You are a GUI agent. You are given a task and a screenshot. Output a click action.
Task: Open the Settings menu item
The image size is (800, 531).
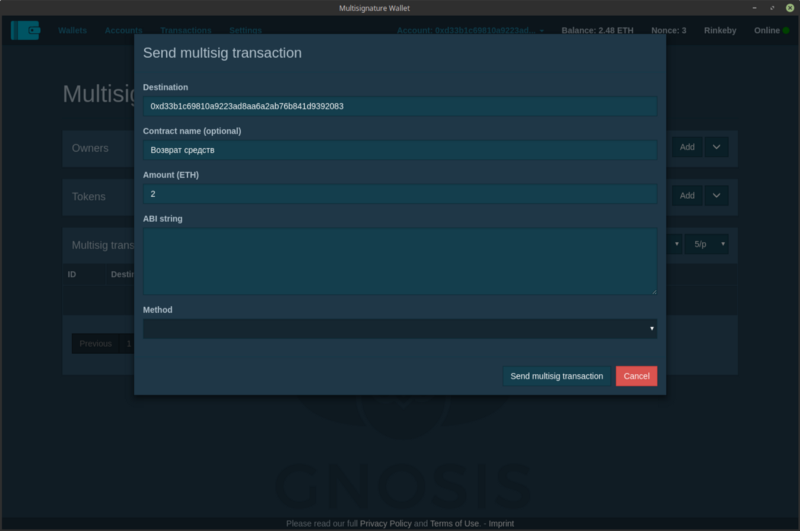pyautogui.click(x=245, y=30)
